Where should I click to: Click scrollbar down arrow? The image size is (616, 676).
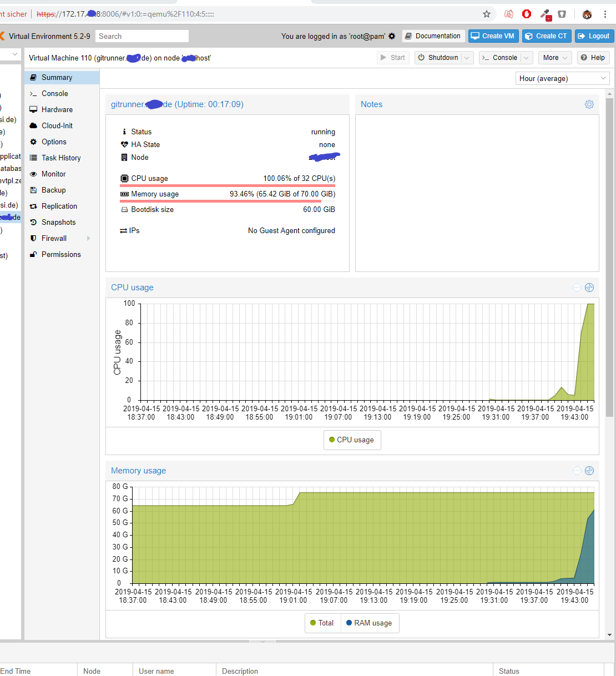click(x=609, y=634)
